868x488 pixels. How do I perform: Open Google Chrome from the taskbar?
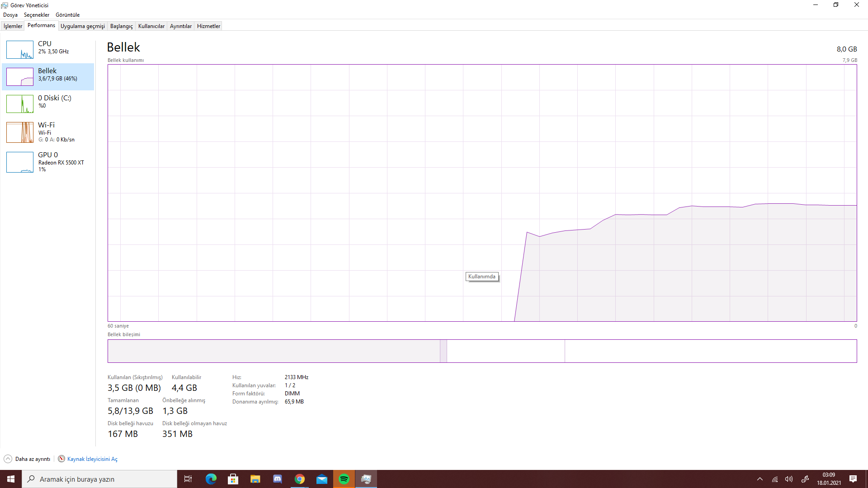[300, 479]
